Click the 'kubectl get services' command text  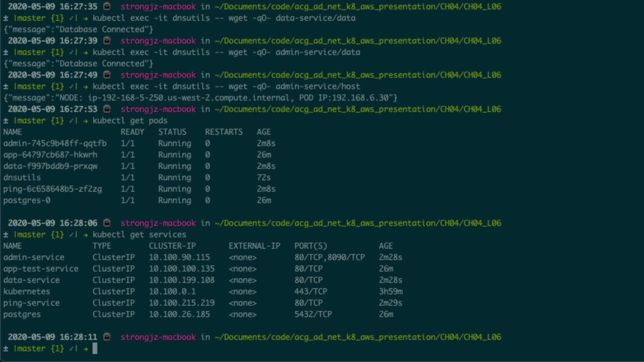[x=139, y=235]
